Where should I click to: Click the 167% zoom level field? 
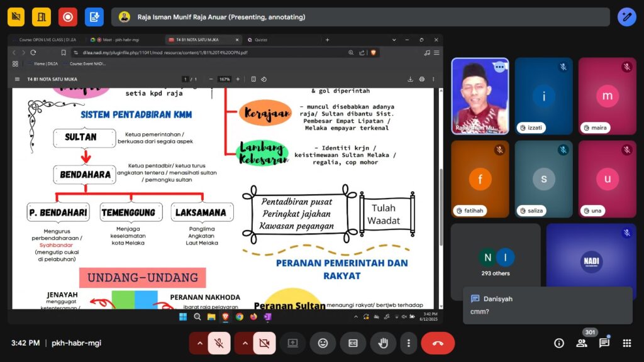click(225, 79)
